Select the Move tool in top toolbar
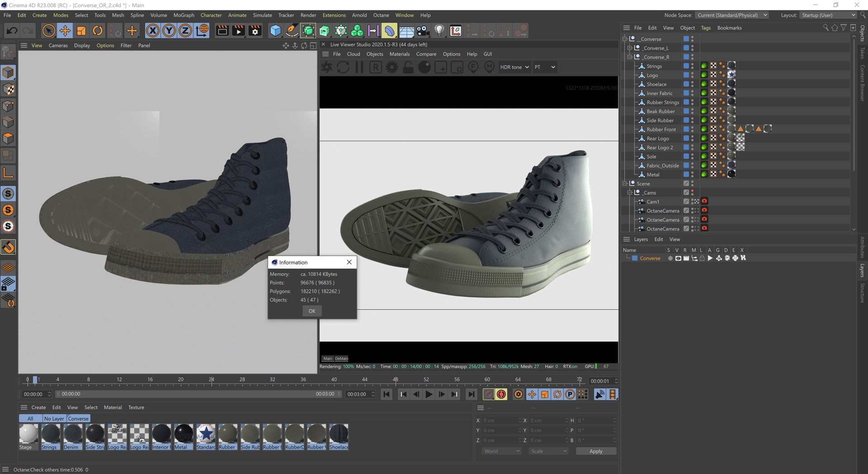 click(65, 31)
